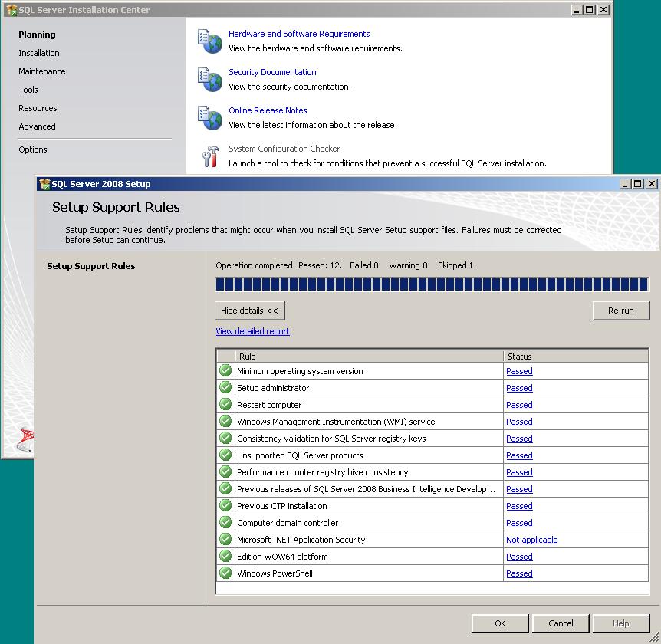661x644 pixels.
Task: Click green check icon for Computer domain controller
Action: pos(225,523)
